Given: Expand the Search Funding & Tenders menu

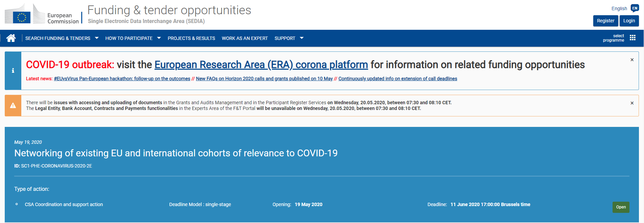Looking at the screenshot, I should [62, 38].
